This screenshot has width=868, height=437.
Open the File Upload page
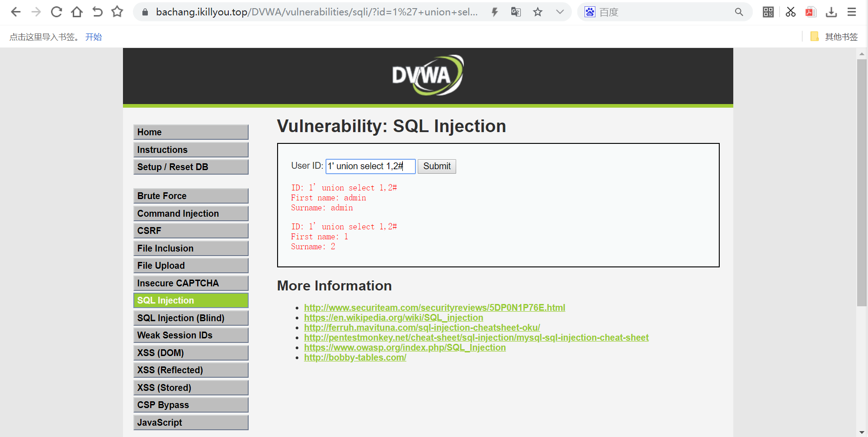191,266
